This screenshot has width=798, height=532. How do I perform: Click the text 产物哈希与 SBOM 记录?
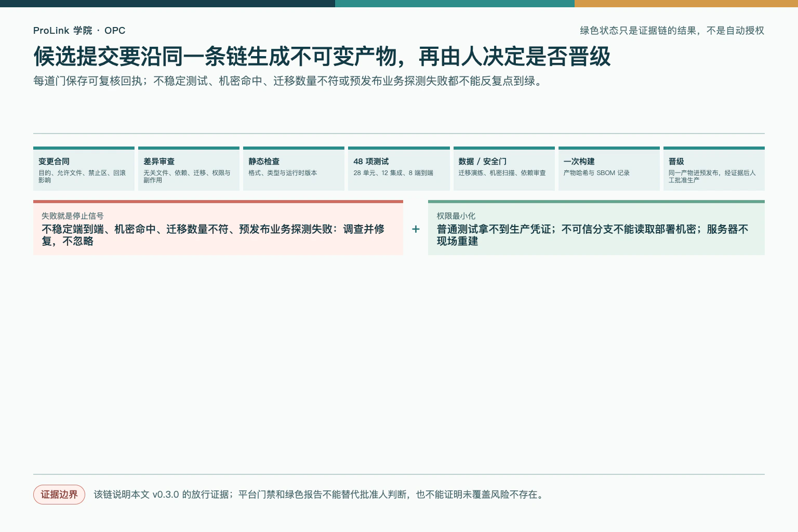click(x=596, y=173)
